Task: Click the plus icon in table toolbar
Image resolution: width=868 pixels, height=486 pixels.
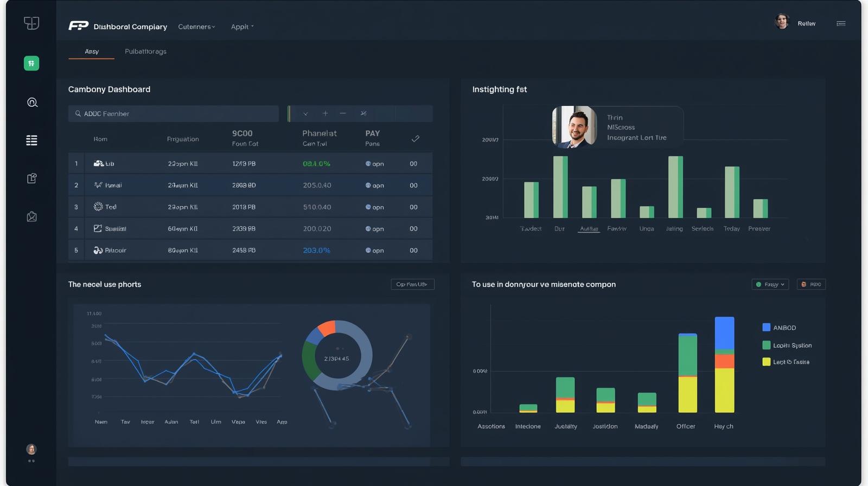Action: point(325,113)
